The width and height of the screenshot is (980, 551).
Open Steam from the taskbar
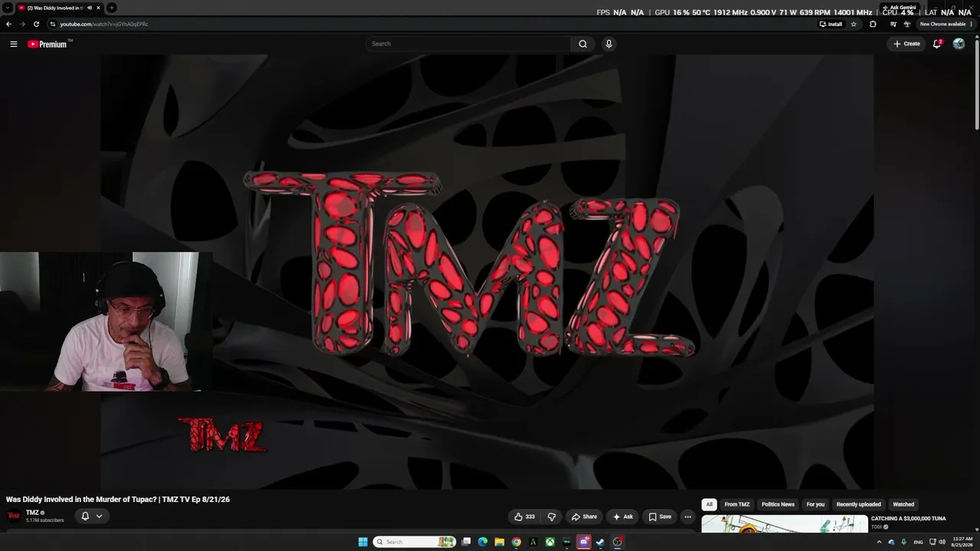coord(600,542)
